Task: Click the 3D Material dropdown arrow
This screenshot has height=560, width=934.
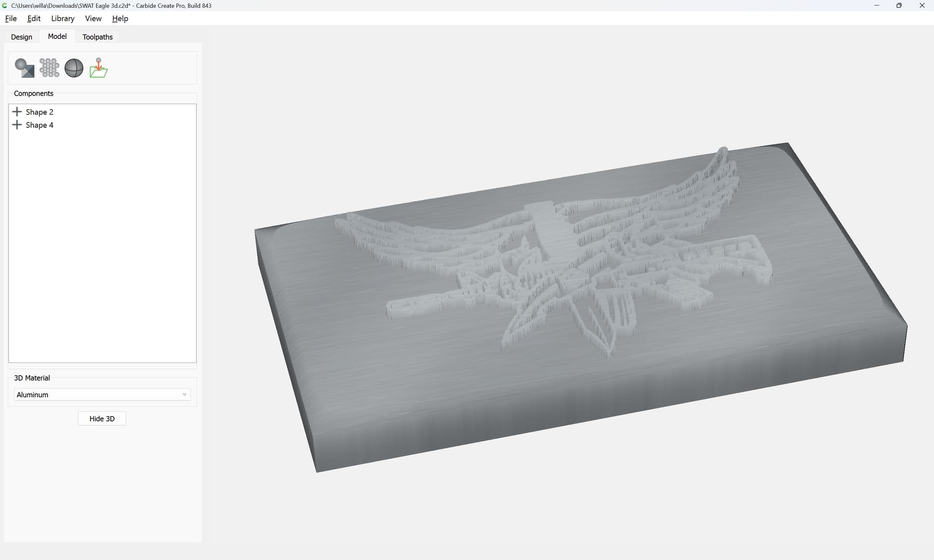Action: (x=184, y=395)
